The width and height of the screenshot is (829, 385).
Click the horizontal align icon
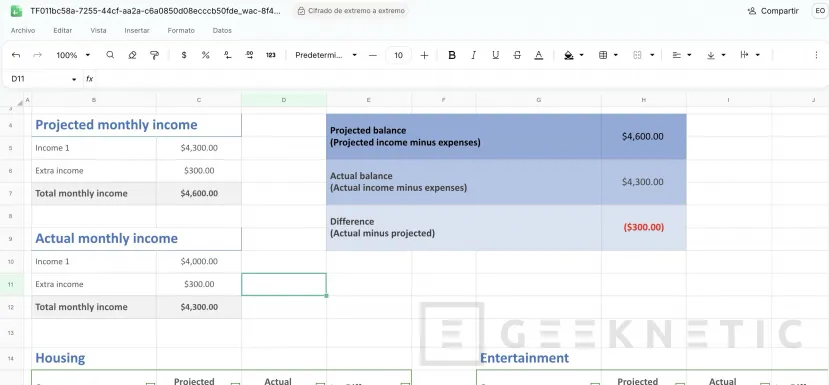click(x=676, y=55)
